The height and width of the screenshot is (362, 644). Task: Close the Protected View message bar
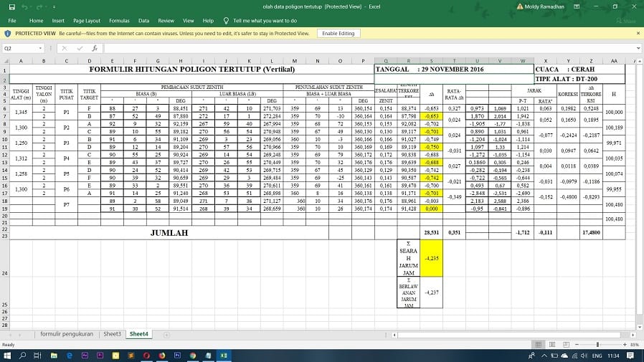click(x=638, y=33)
